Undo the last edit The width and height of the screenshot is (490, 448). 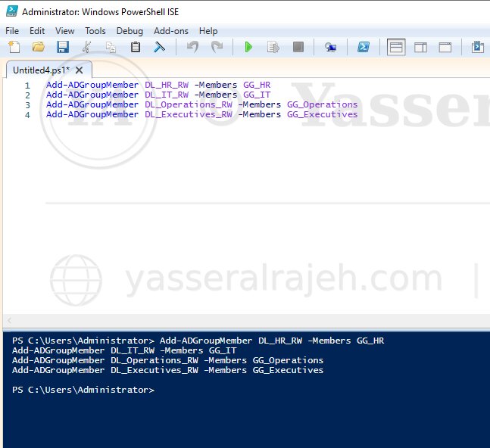pyautogui.click(x=192, y=47)
